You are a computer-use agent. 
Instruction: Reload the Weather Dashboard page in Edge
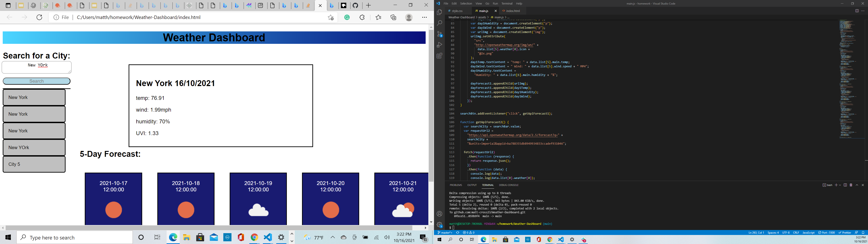tap(39, 17)
